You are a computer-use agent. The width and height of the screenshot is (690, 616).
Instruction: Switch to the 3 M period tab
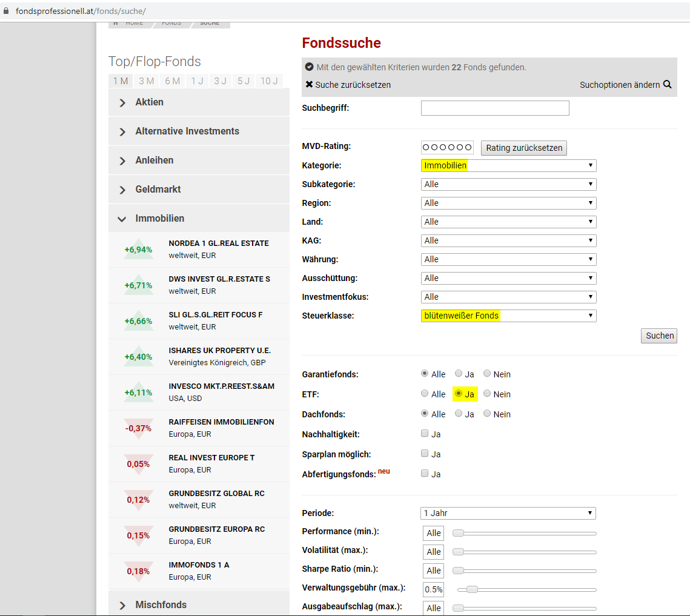(x=146, y=81)
